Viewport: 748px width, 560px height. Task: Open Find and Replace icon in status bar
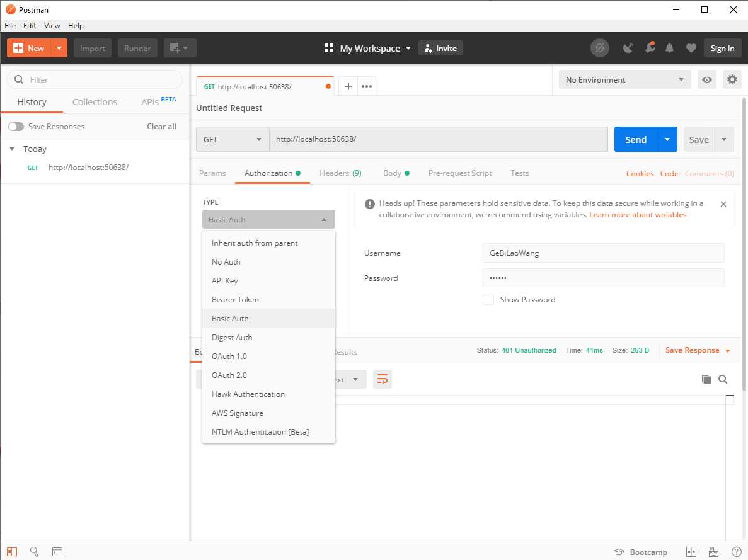tap(35, 552)
